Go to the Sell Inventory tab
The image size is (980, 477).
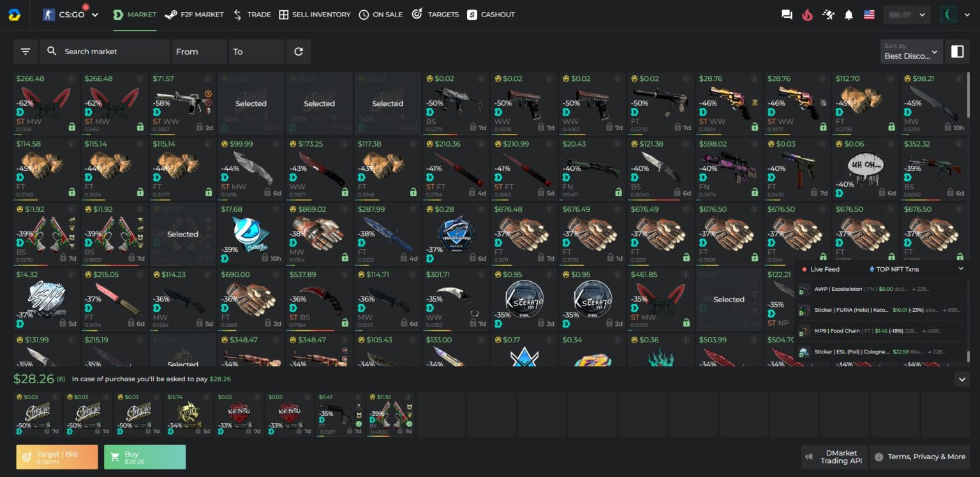(x=315, y=15)
